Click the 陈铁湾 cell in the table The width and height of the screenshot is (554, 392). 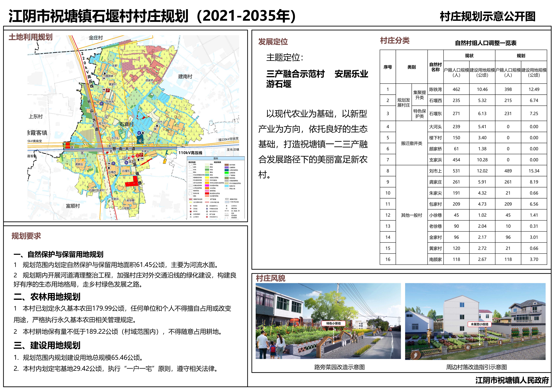[x=436, y=89]
